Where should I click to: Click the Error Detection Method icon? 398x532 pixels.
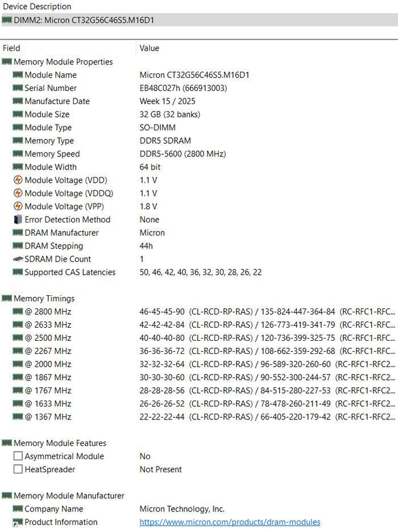[18, 220]
